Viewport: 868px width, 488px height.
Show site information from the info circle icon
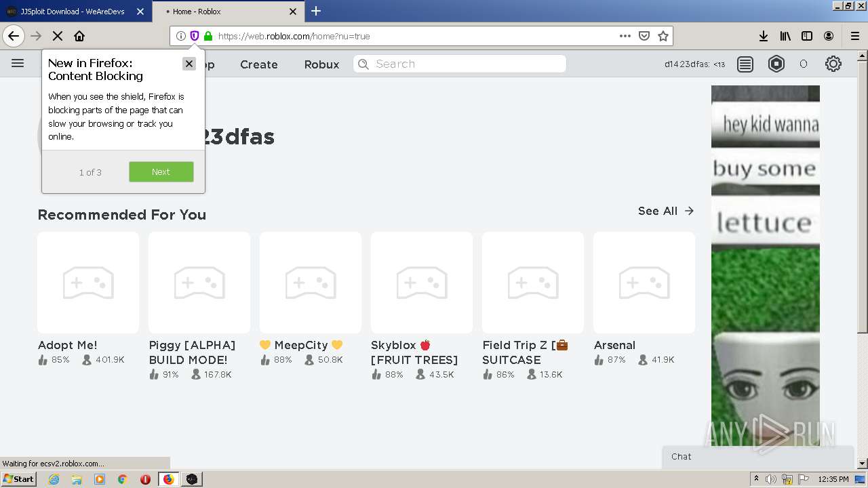click(x=181, y=36)
